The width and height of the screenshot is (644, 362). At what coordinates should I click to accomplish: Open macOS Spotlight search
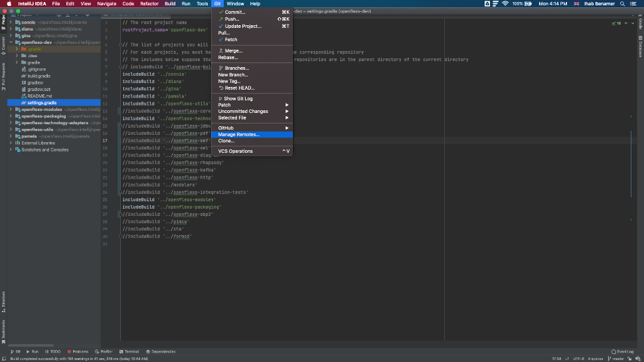coord(622,4)
